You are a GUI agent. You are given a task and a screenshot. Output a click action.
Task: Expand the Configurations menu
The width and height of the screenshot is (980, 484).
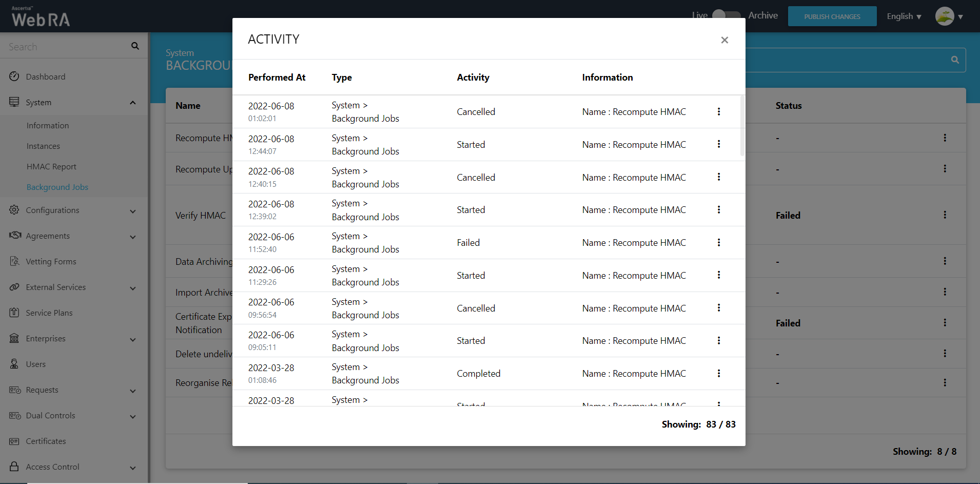[133, 211]
